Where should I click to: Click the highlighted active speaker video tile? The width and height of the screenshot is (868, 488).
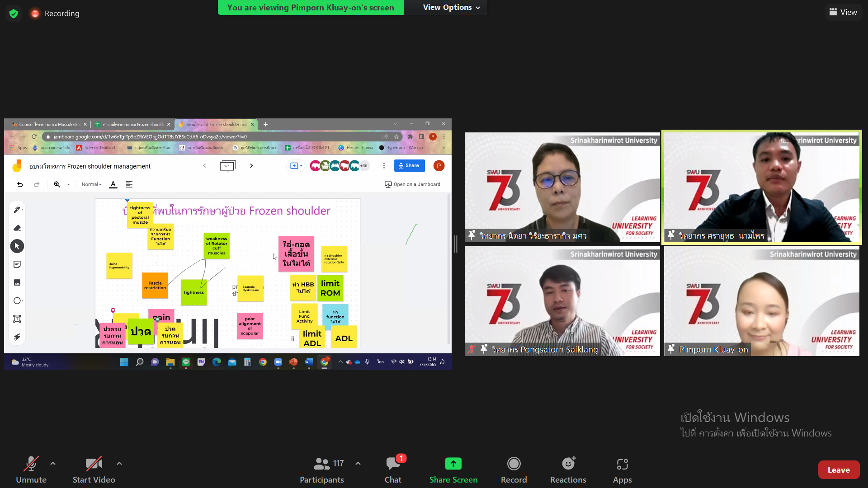tap(761, 188)
